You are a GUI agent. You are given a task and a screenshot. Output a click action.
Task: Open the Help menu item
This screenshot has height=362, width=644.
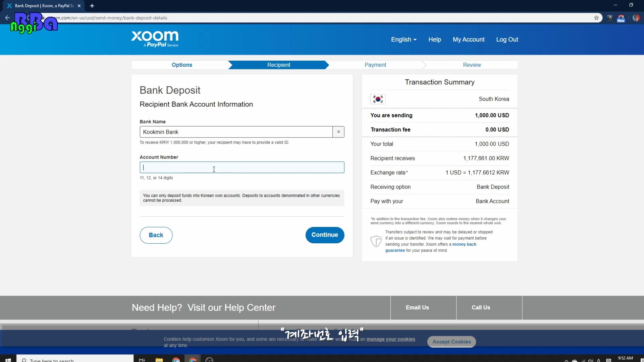(434, 40)
